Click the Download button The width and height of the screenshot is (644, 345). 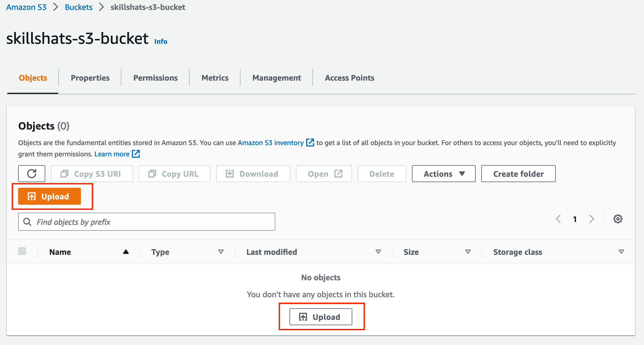point(253,174)
